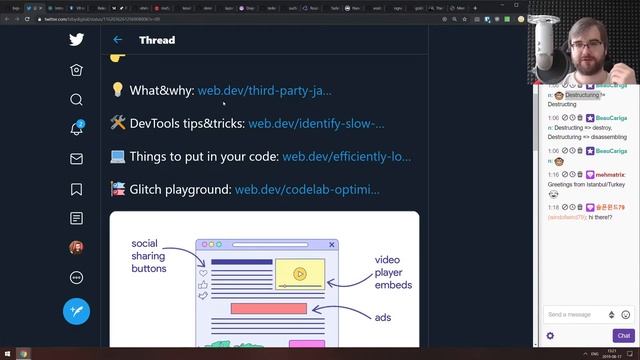Open Notifications bell with badge
The height and width of the screenshot is (360, 640).
77,128
